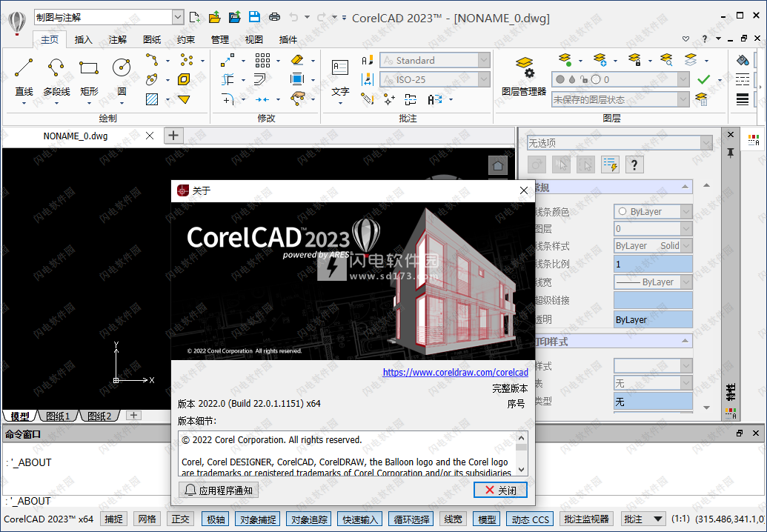The image size is (767, 532).
Task: Pin the properties panel with the pushpin icon
Action: click(x=730, y=153)
